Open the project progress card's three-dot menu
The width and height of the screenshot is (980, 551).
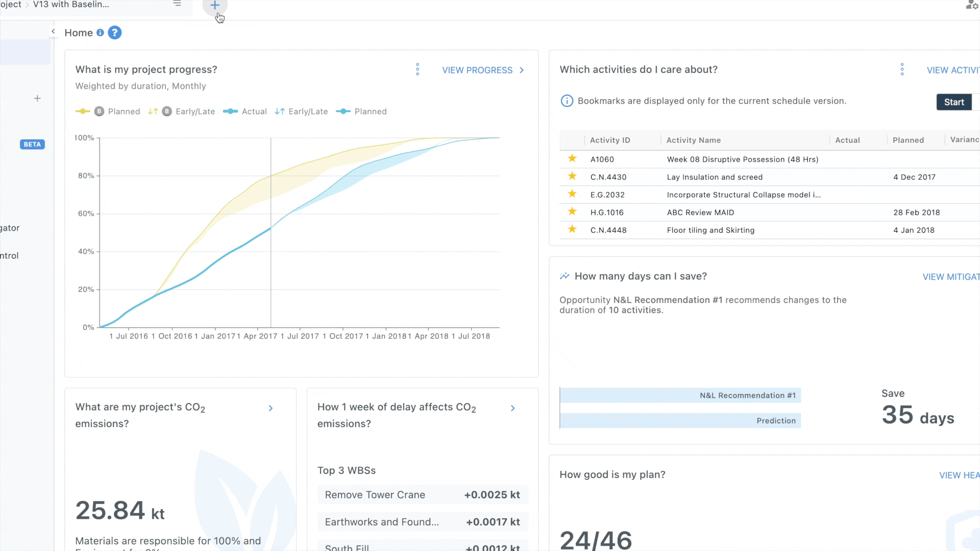[x=418, y=69]
